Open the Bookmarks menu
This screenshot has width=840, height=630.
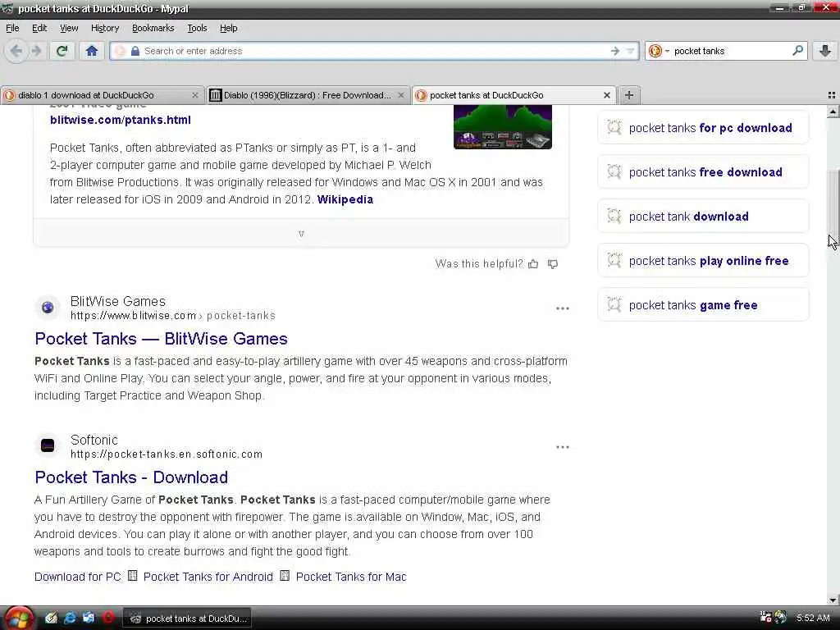point(153,28)
